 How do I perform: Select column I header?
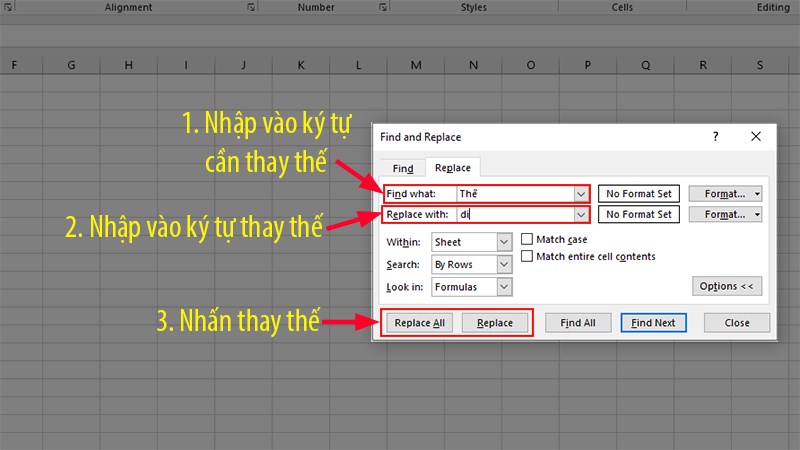186,65
